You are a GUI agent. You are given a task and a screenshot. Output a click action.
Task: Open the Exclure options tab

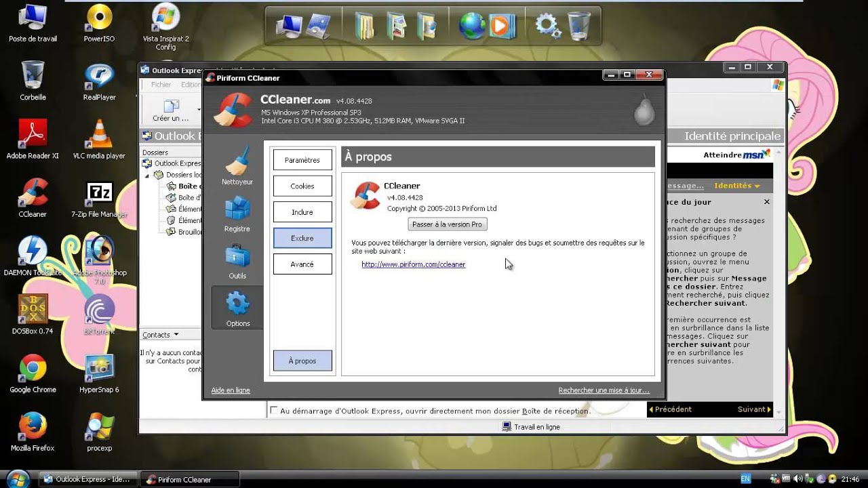click(302, 238)
